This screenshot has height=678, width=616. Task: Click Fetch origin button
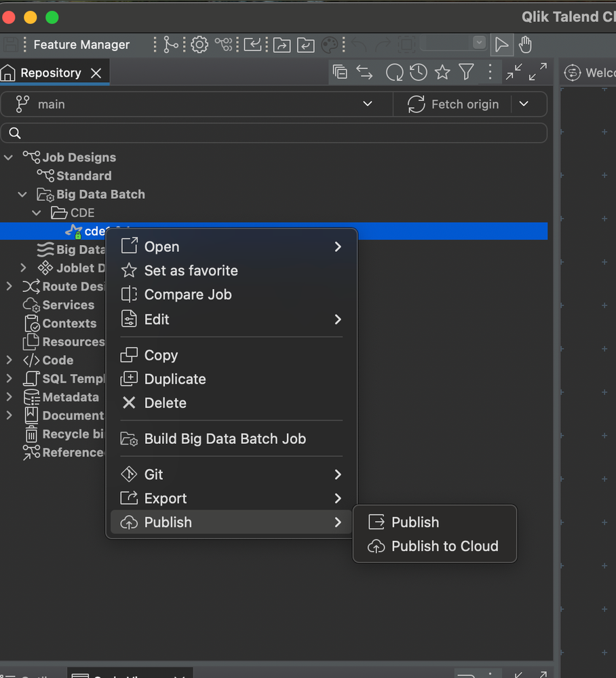point(453,105)
